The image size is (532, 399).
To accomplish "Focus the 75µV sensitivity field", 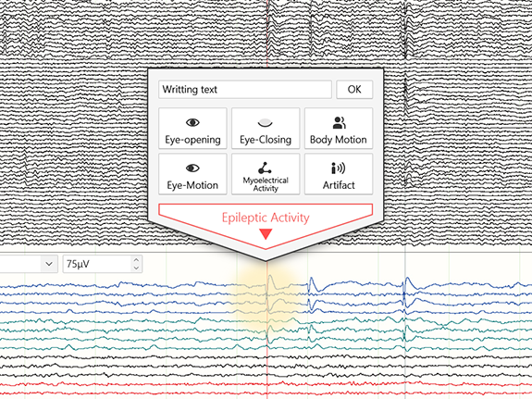I will tap(97, 264).
